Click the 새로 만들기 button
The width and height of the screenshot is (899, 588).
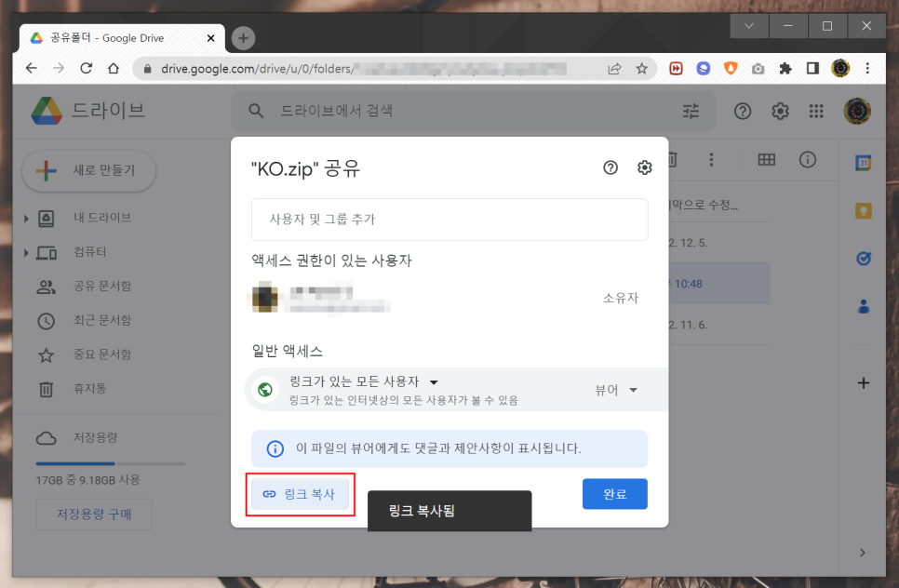pos(88,170)
